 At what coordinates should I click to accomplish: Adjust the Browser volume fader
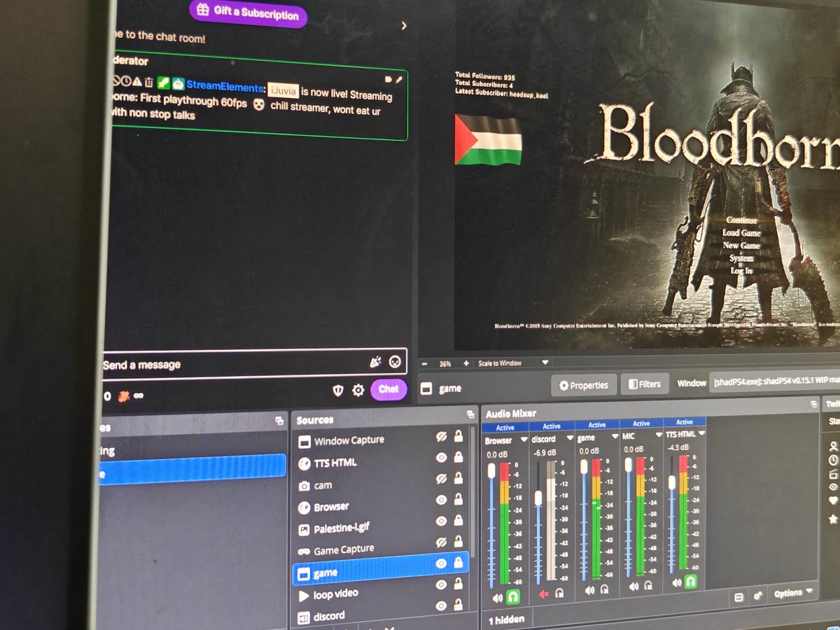492,470
